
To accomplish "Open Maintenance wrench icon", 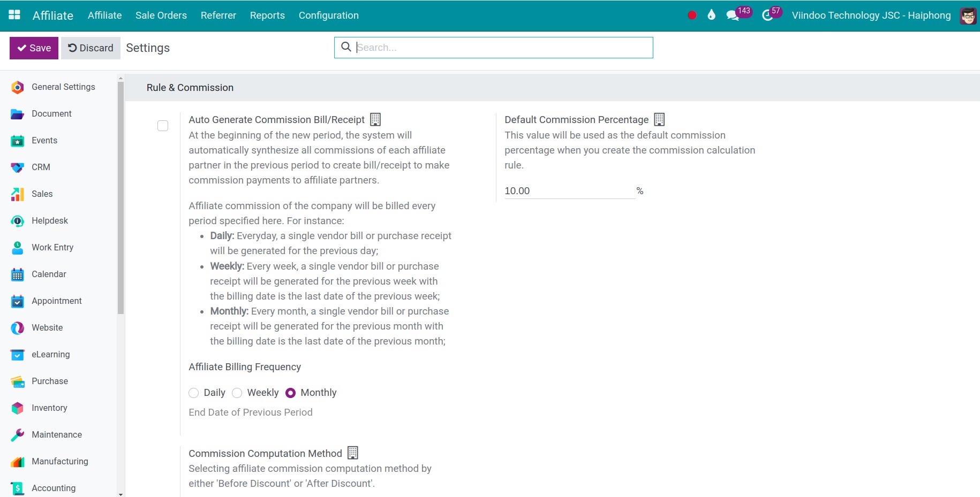I will 18,435.
